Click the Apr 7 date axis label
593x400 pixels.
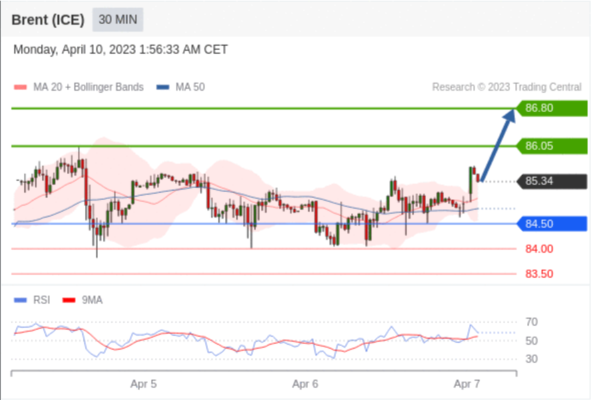pos(467,384)
